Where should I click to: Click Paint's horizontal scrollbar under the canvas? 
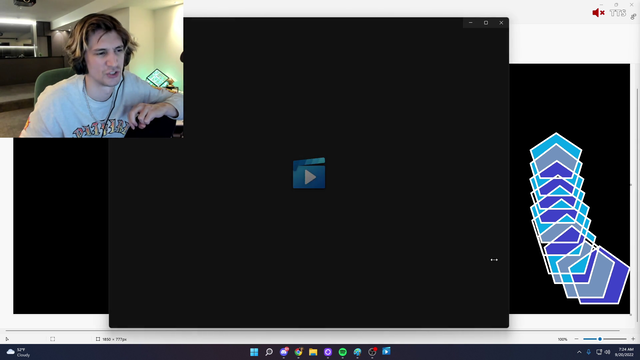pyautogui.click(x=312, y=330)
